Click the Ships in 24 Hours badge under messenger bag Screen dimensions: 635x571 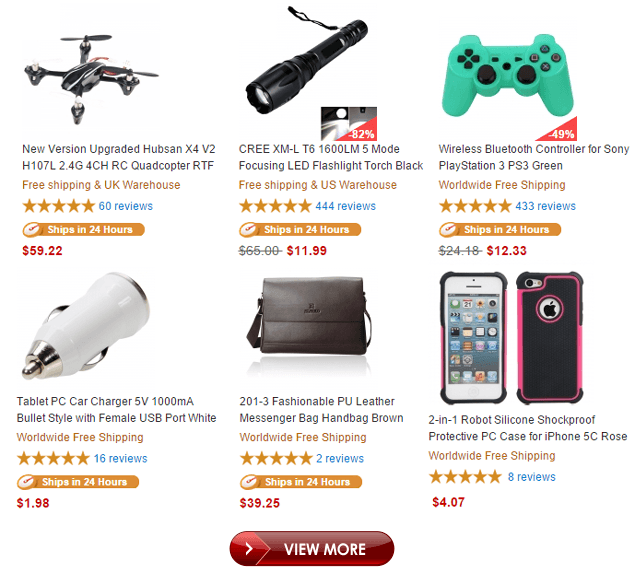[301, 482]
